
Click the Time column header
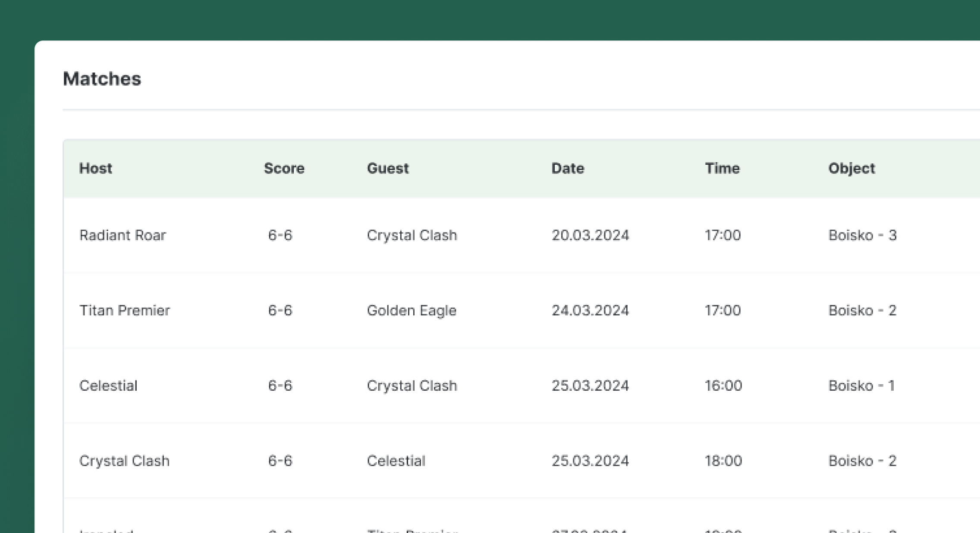722,168
